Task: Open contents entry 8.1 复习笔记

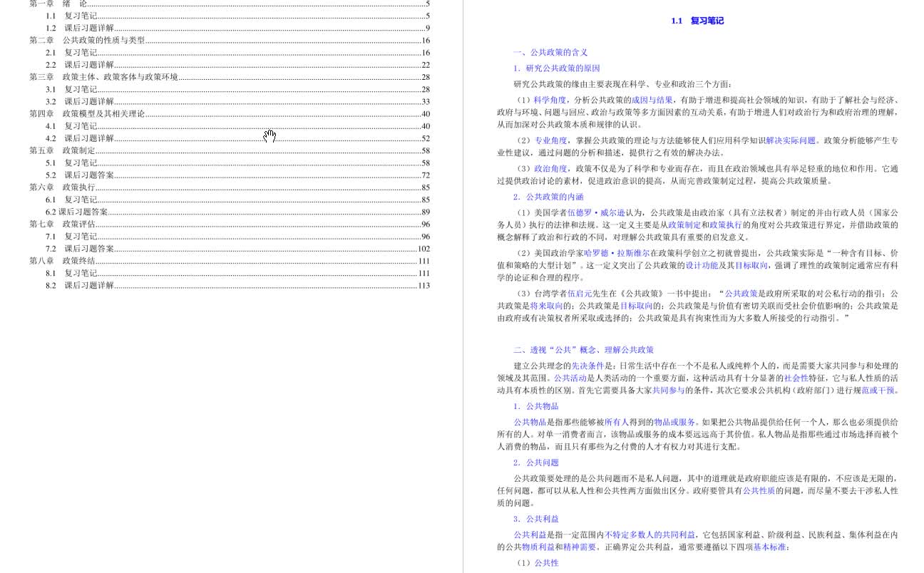Action: (x=238, y=273)
